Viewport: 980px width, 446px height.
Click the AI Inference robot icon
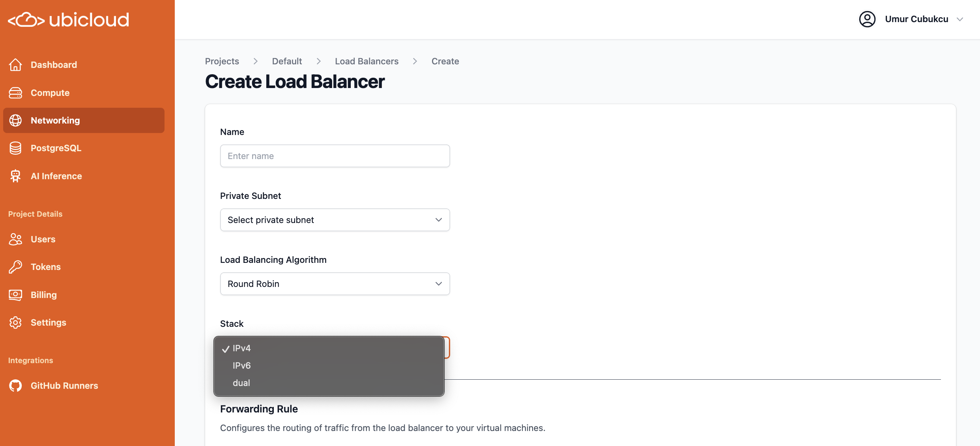15,176
